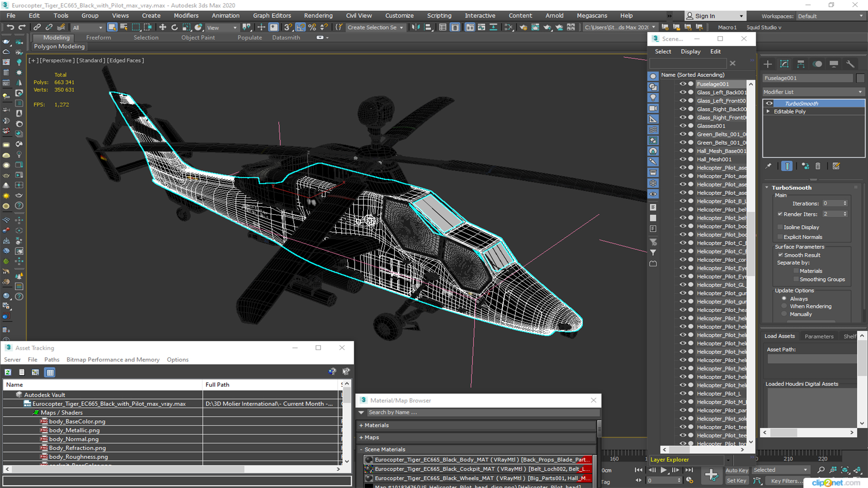
Task: Open Paths menu in Asset Tracking
Action: click(x=52, y=360)
